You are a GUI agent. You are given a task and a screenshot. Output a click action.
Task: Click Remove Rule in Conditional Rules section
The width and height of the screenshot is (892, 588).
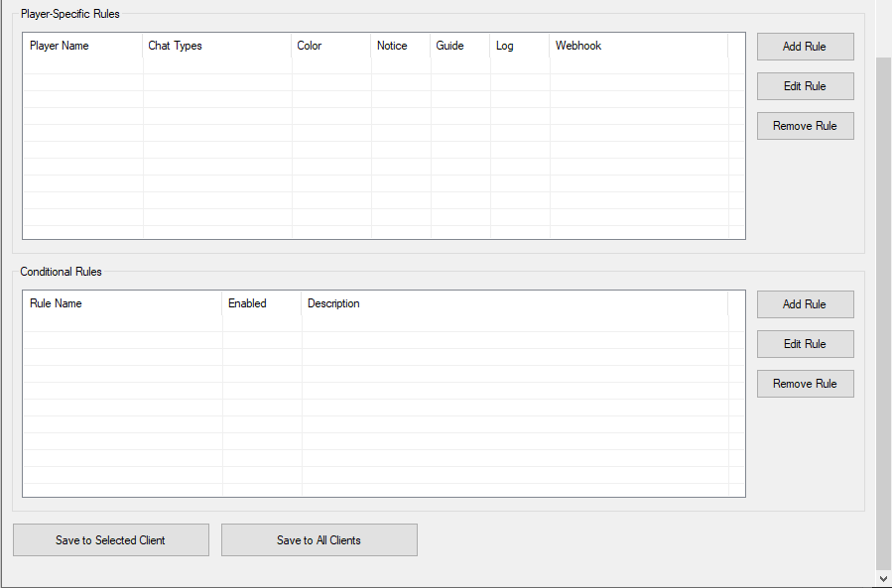pos(805,383)
